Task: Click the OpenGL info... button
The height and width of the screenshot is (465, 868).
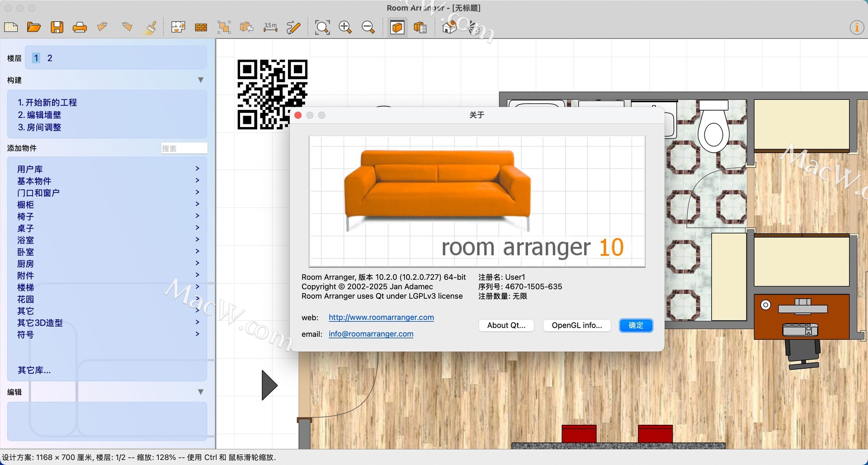Action: click(x=577, y=325)
